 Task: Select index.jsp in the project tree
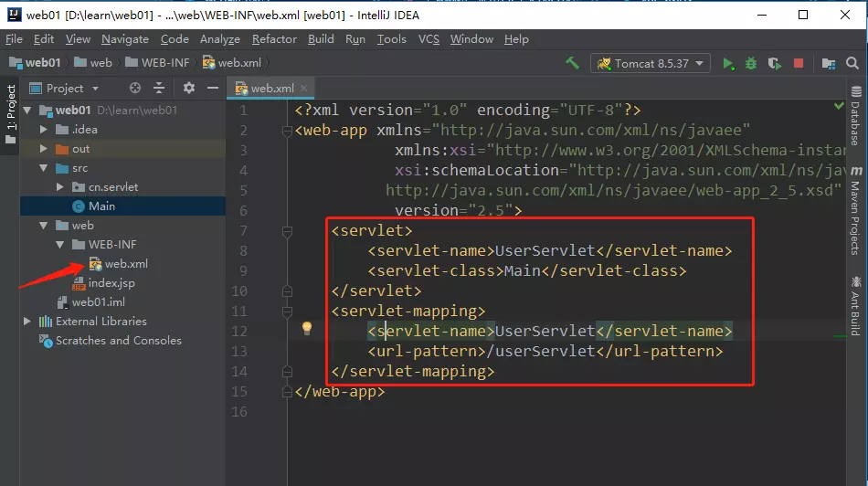point(111,283)
